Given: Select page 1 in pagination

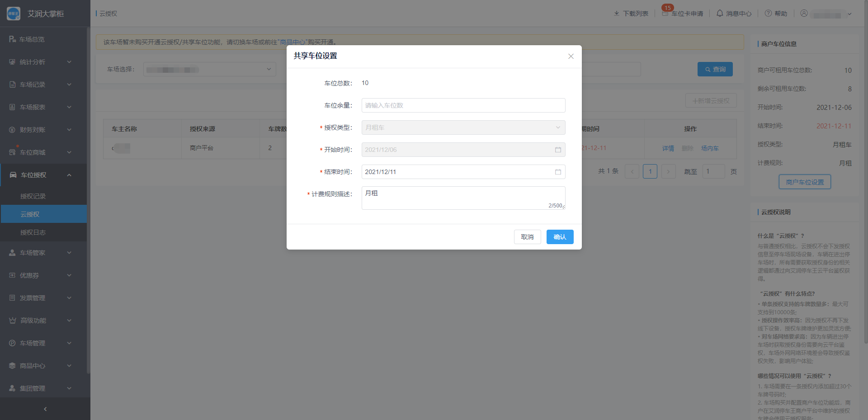Looking at the screenshot, I should 650,171.
